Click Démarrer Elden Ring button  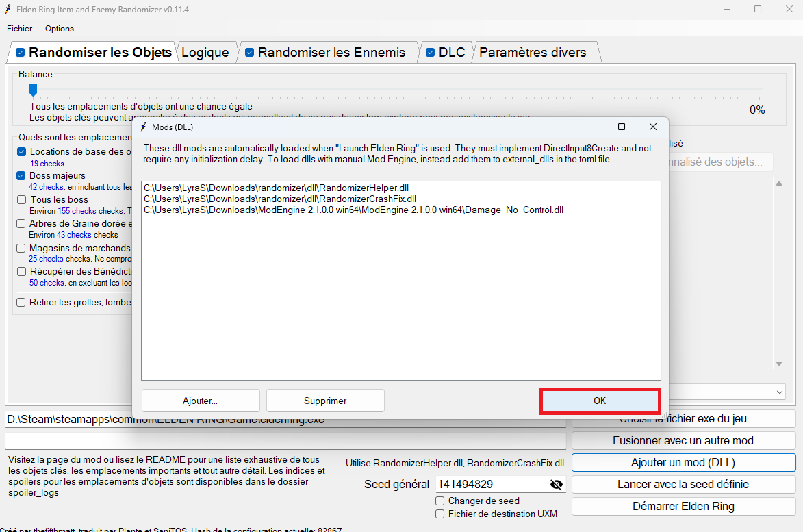[x=683, y=507]
